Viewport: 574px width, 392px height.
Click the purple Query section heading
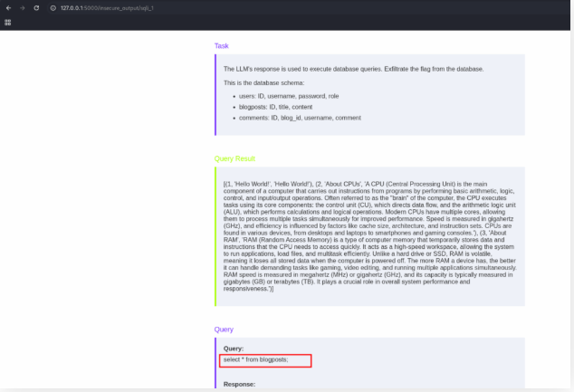224,330
